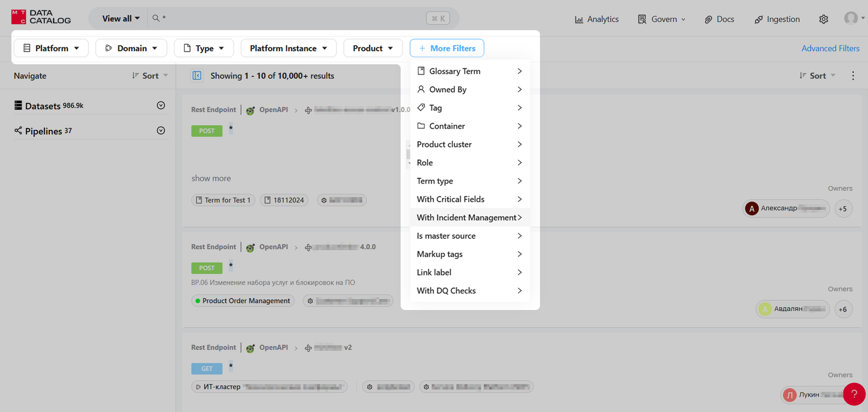Open the three-dot results options menu
868x412 pixels.
click(852, 76)
